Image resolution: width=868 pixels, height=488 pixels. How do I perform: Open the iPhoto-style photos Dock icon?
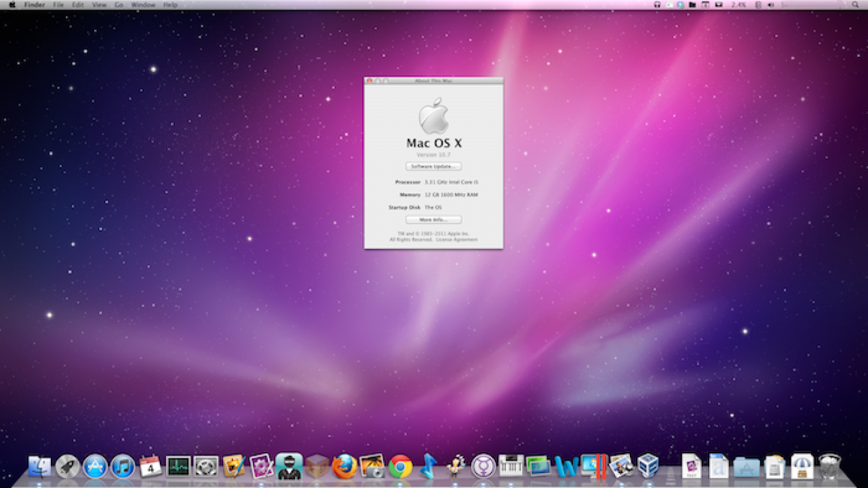click(x=621, y=466)
